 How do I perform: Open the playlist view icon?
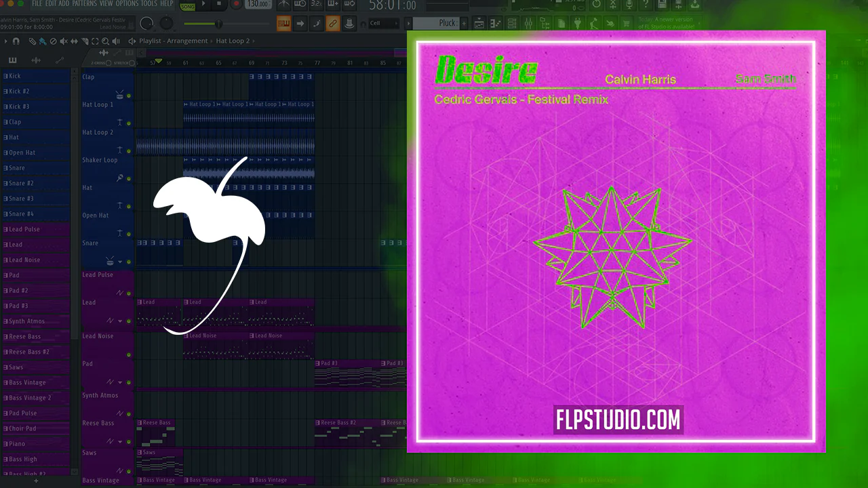[480, 23]
